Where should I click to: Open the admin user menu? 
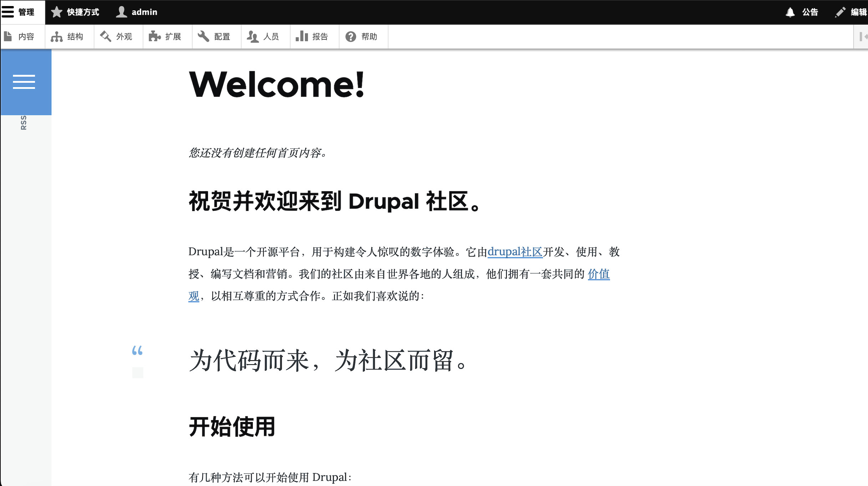137,12
